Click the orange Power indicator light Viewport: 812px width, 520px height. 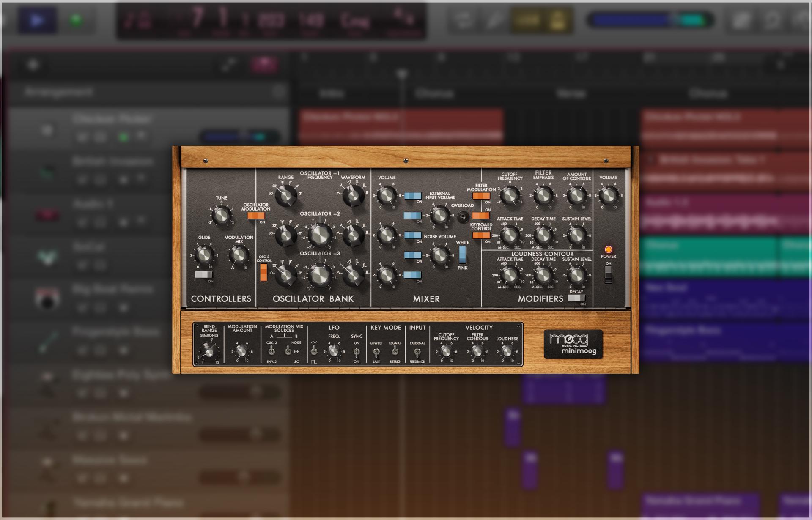pyautogui.click(x=608, y=249)
